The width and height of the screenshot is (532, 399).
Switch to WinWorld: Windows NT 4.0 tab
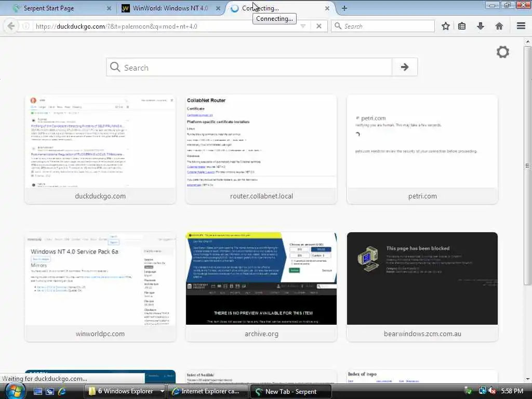[x=170, y=8]
